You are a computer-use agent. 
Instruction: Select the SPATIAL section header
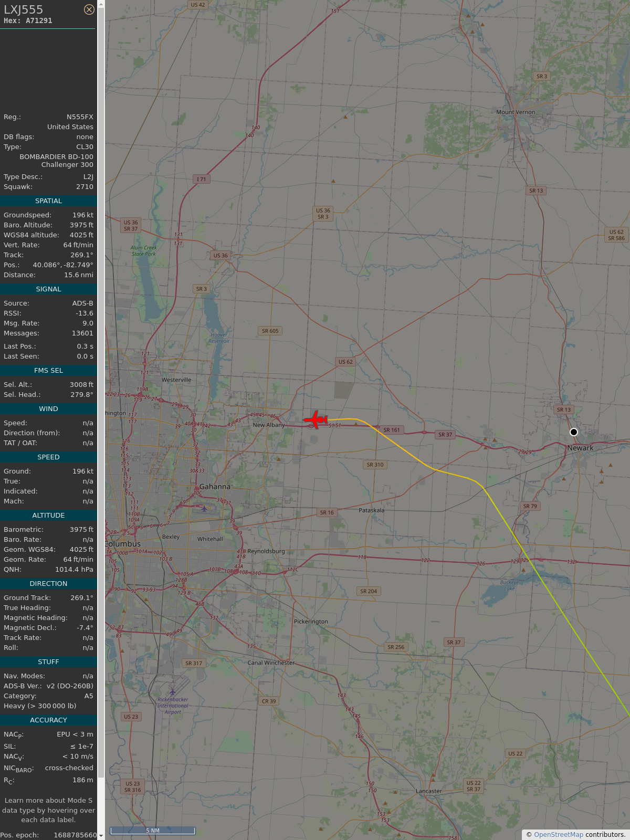click(48, 201)
